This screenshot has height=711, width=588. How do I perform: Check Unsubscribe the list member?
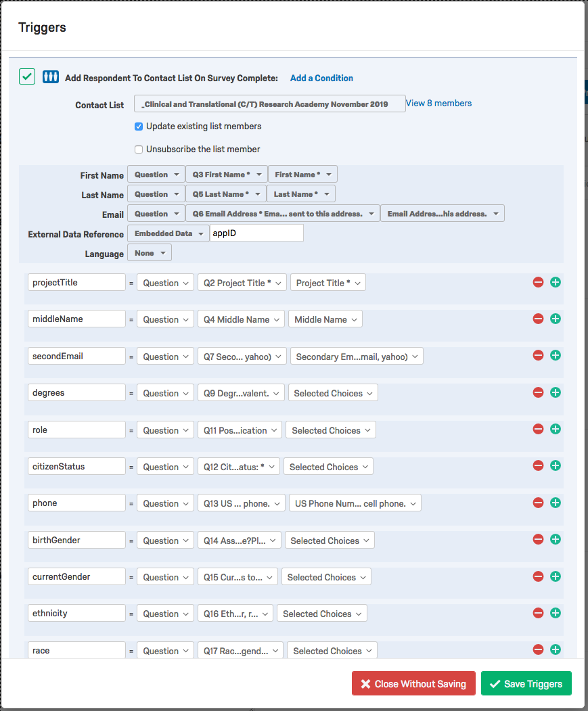coord(139,150)
